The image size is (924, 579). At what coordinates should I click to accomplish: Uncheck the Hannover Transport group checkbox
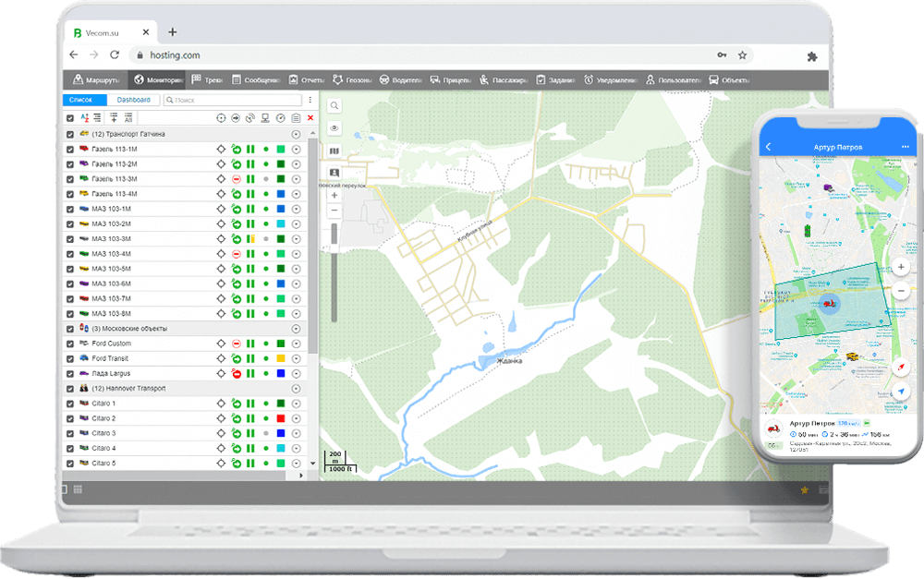pos(70,389)
